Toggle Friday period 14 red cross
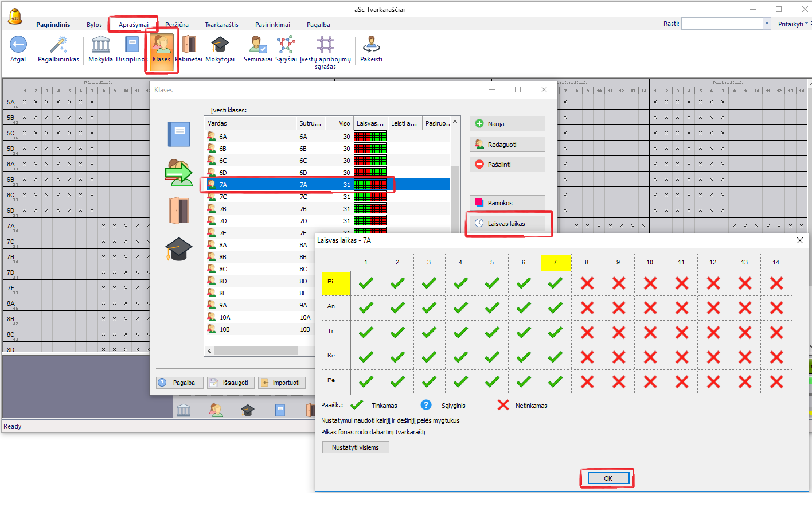 [776, 381]
